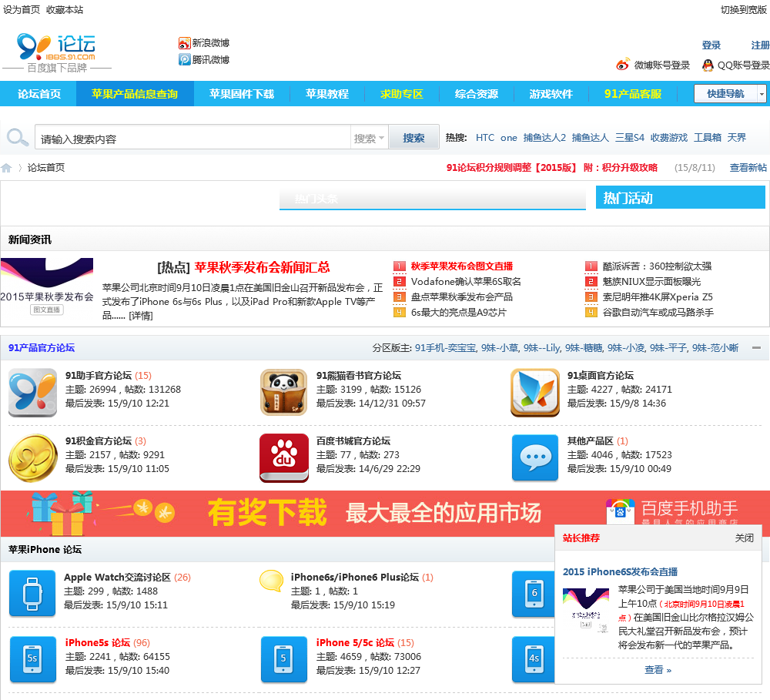Click the Weibo account login icon
The image size is (770, 700).
click(623, 65)
